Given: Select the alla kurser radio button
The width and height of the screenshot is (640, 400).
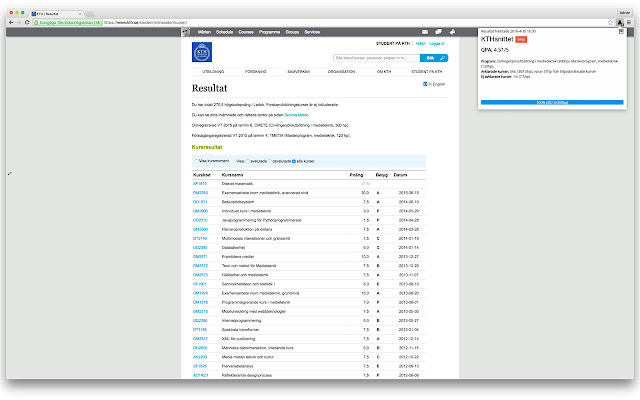Looking at the screenshot, I should coord(294,161).
